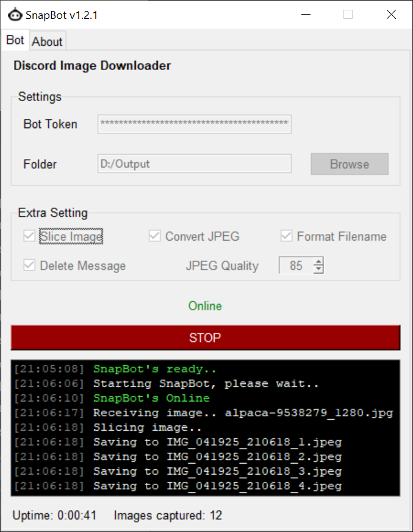Image resolution: width=413 pixels, height=532 pixels.
Task: Click the Bot Token input field
Action: click(194, 124)
